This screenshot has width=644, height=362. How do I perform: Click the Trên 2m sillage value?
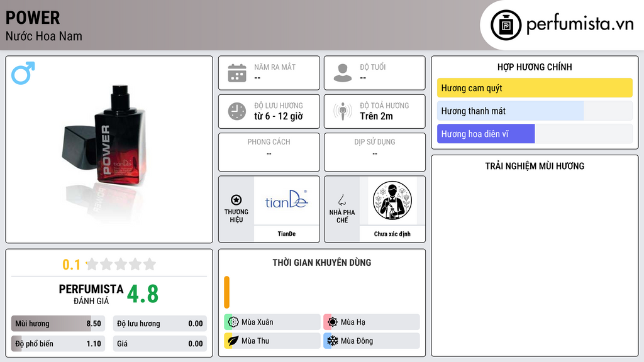pos(376,116)
